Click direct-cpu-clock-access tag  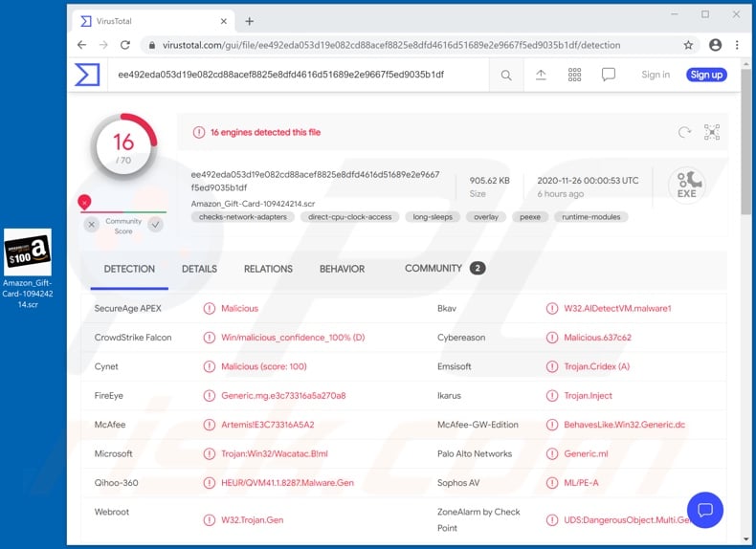(349, 217)
